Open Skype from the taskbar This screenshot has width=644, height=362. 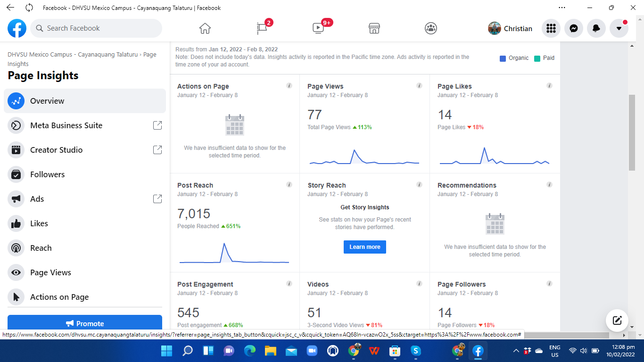click(x=415, y=351)
